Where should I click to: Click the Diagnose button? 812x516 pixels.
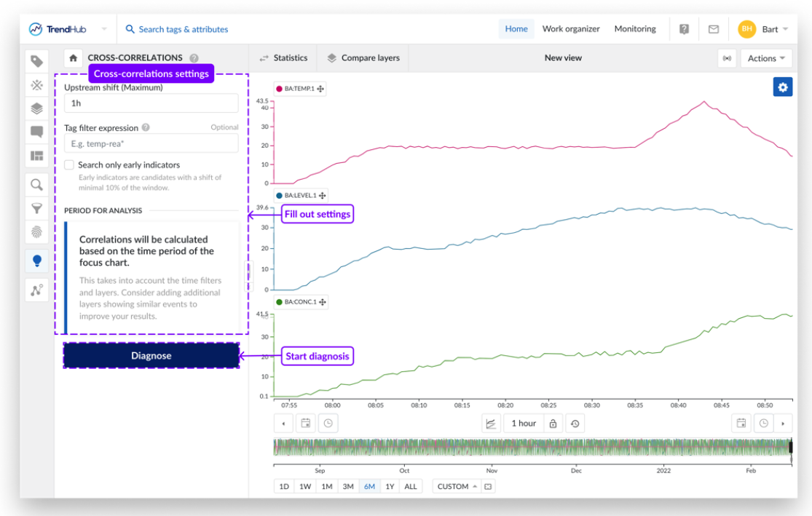[x=151, y=356]
